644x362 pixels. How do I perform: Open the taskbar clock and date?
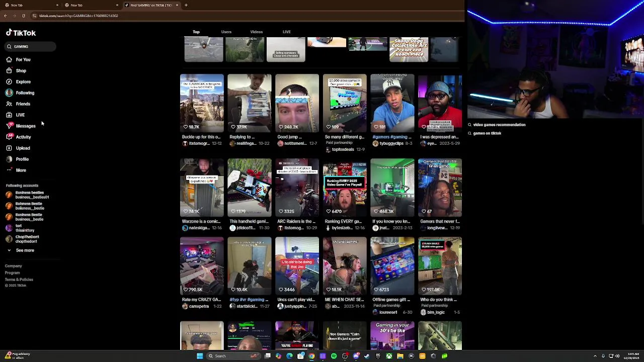click(x=633, y=356)
